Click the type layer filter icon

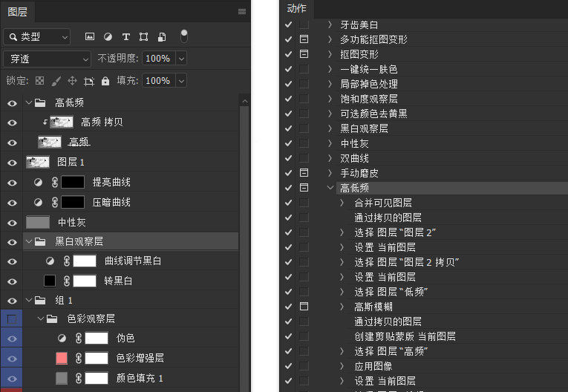click(x=125, y=36)
